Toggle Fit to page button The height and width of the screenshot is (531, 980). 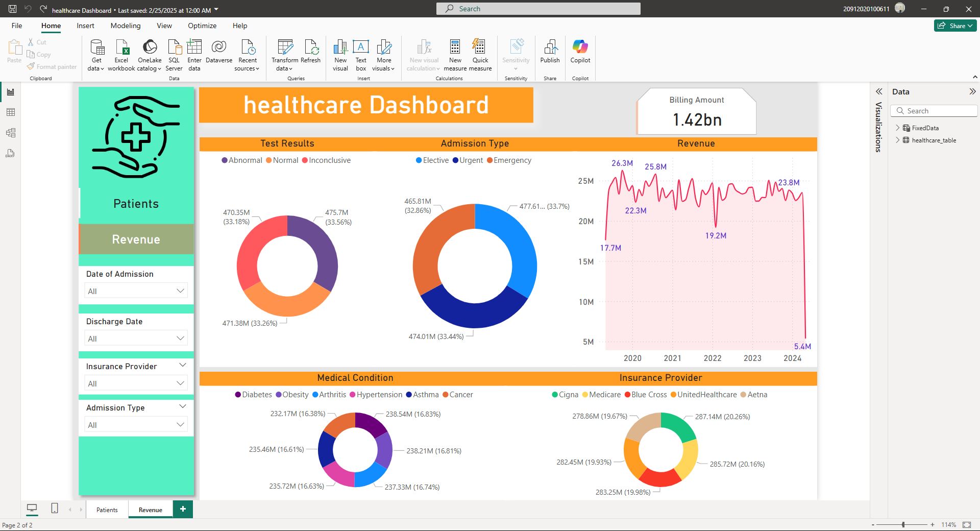(x=967, y=525)
